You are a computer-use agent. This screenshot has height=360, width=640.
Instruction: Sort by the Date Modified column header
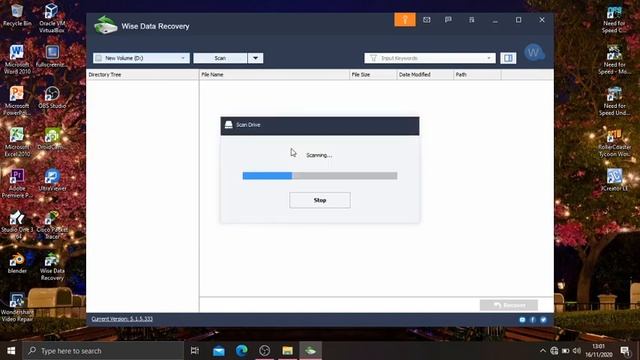(x=425, y=75)
